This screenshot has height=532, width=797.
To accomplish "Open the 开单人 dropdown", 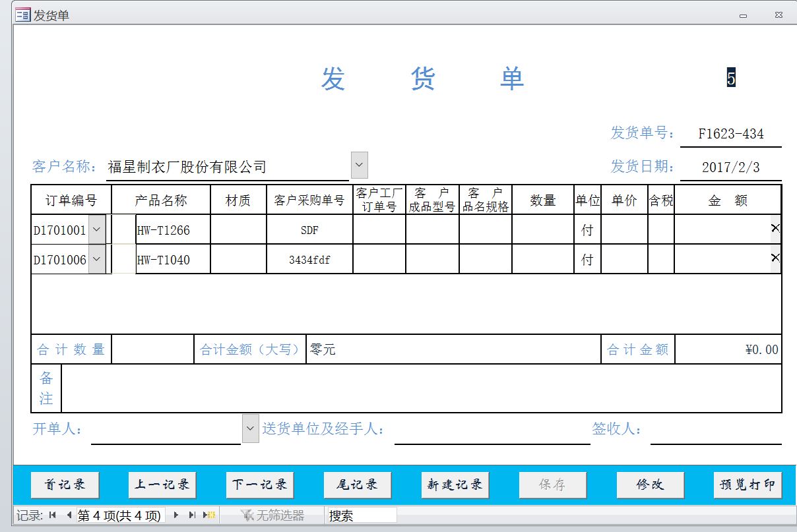I will coord(250,429).
